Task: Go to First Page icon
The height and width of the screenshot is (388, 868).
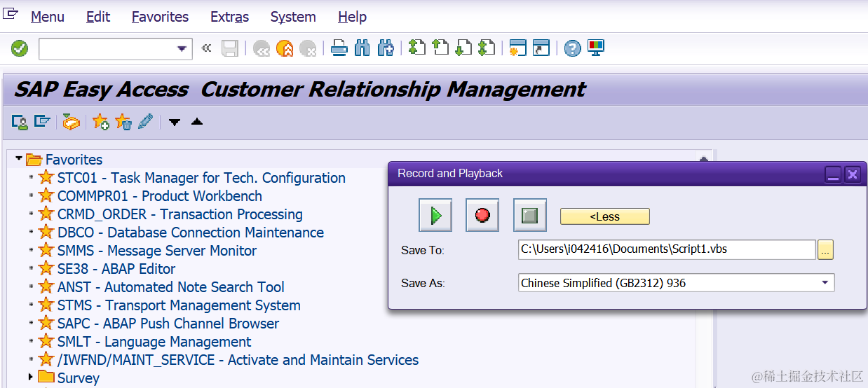Action: coord(417,48)
